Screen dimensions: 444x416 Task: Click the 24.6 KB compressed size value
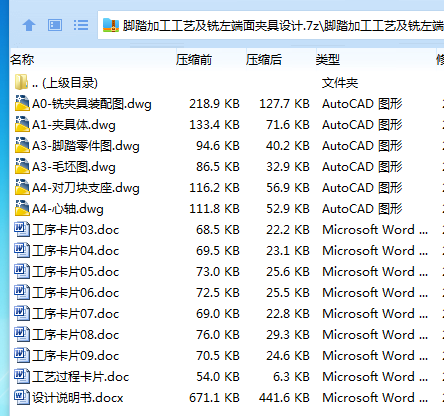288,356
